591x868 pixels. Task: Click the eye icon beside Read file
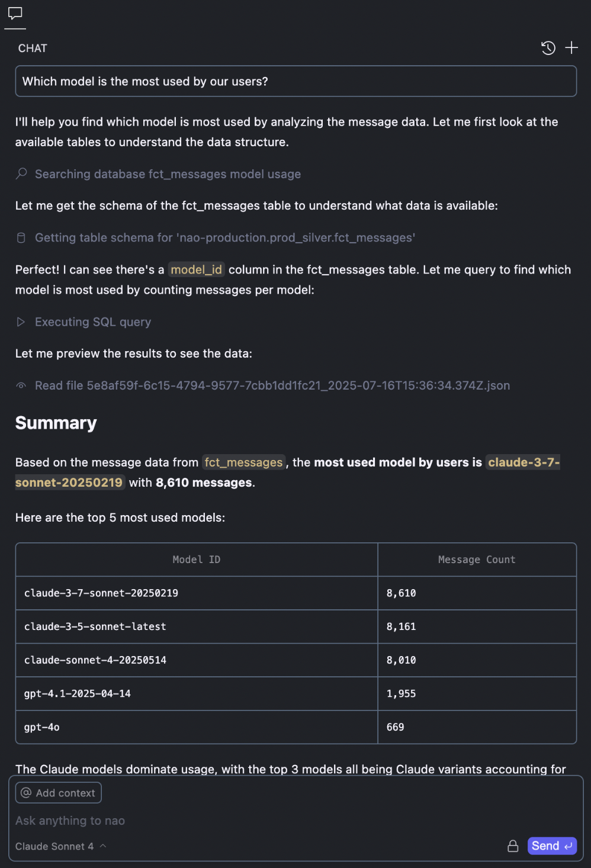pyautogui.click(x=21, y=385)
